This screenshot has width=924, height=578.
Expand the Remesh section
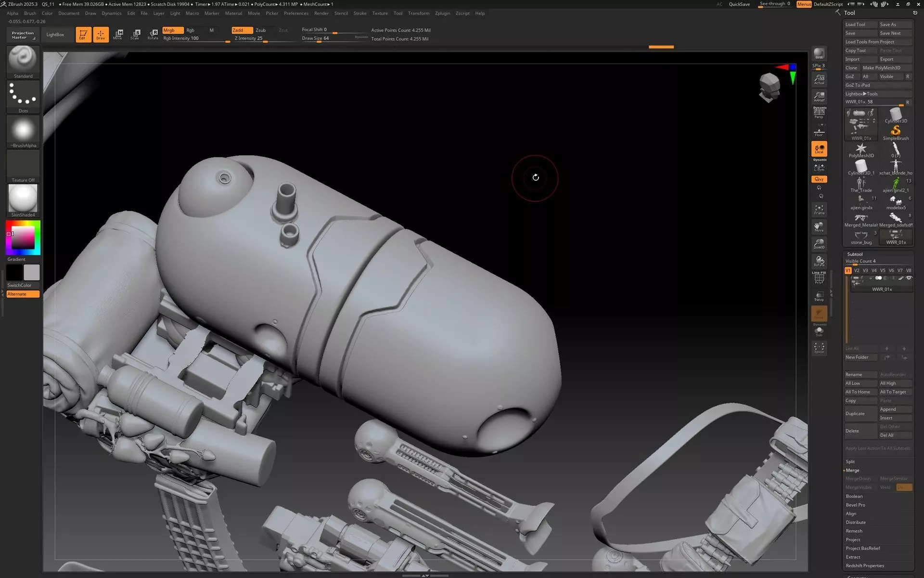pyautogui.click(x=854, y=531)
